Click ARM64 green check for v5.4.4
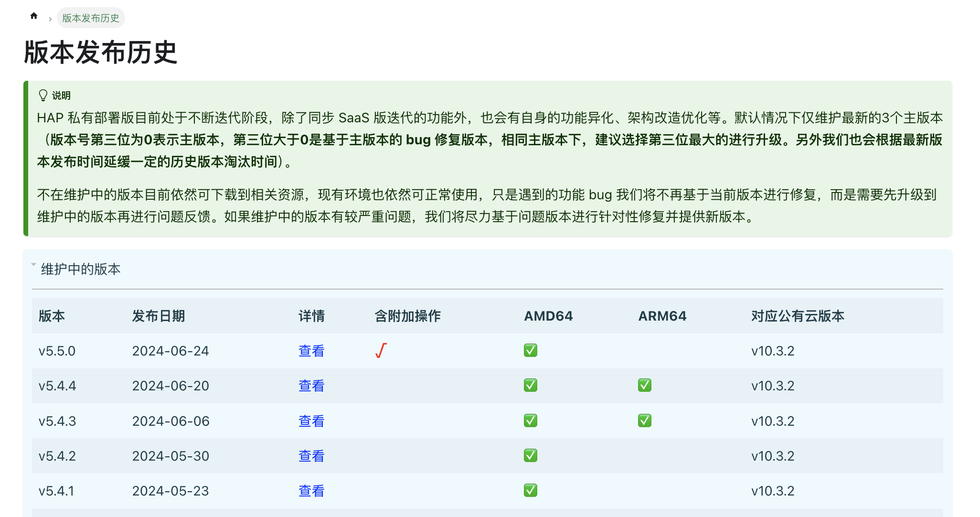 tap(644, 385)
